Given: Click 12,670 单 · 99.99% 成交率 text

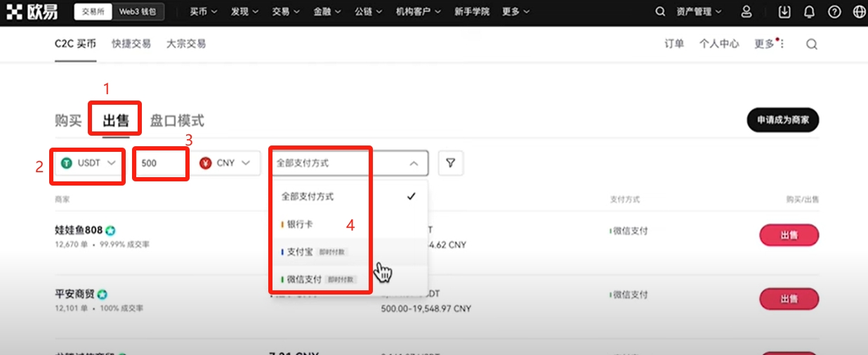Looking at the screenshot, I should pos(102,245).
